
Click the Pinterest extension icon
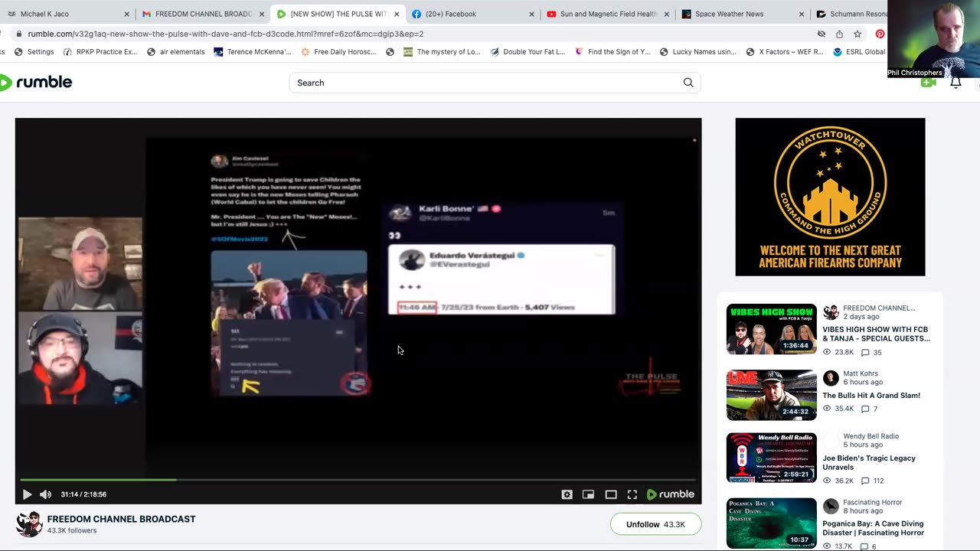tap(880, 34)
